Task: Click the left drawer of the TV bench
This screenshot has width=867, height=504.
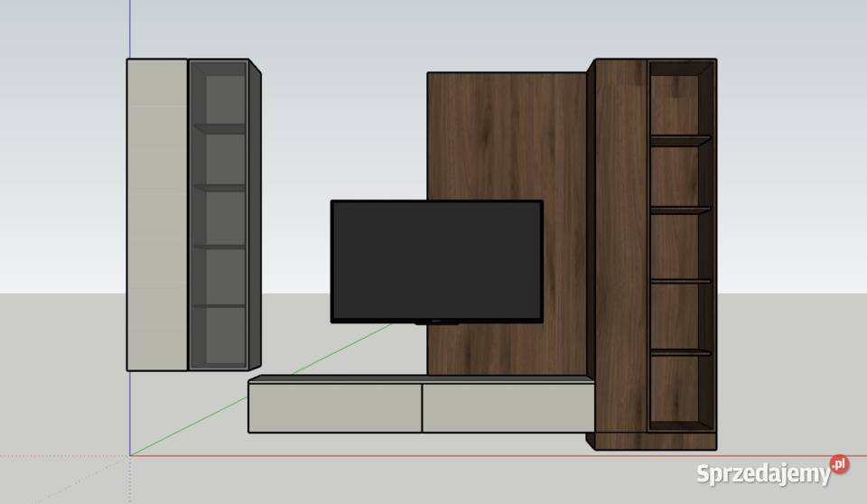Action: [334, 408]
